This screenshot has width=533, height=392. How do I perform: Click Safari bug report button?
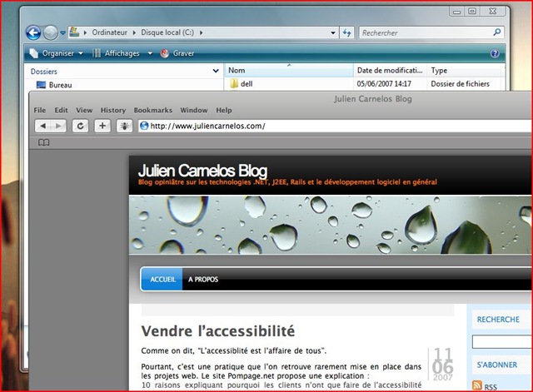(124, 126)
